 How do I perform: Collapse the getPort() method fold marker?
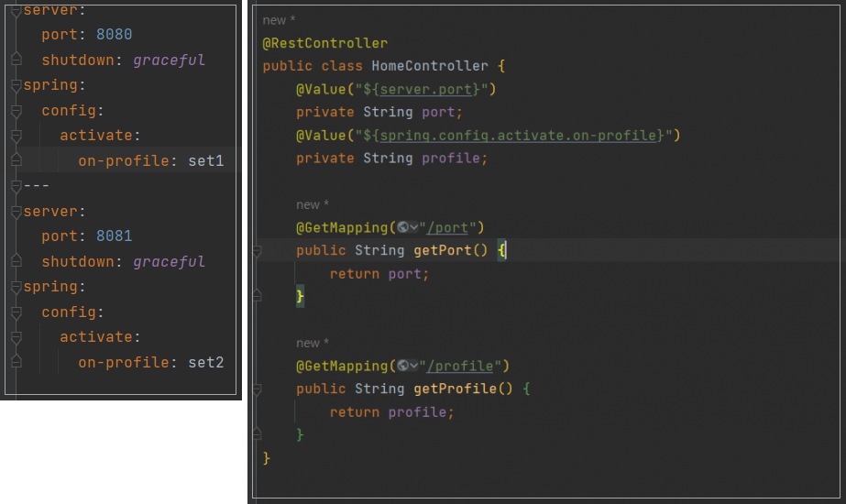tap(258, 251)
